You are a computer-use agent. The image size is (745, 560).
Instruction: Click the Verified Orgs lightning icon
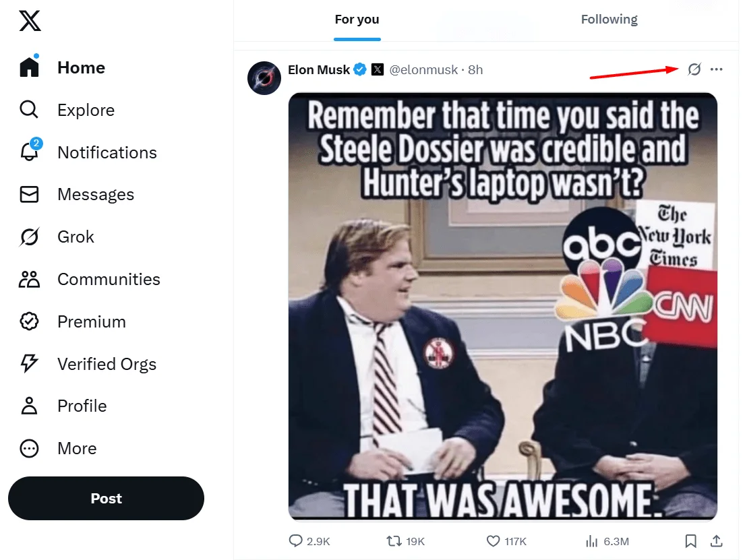30,364
